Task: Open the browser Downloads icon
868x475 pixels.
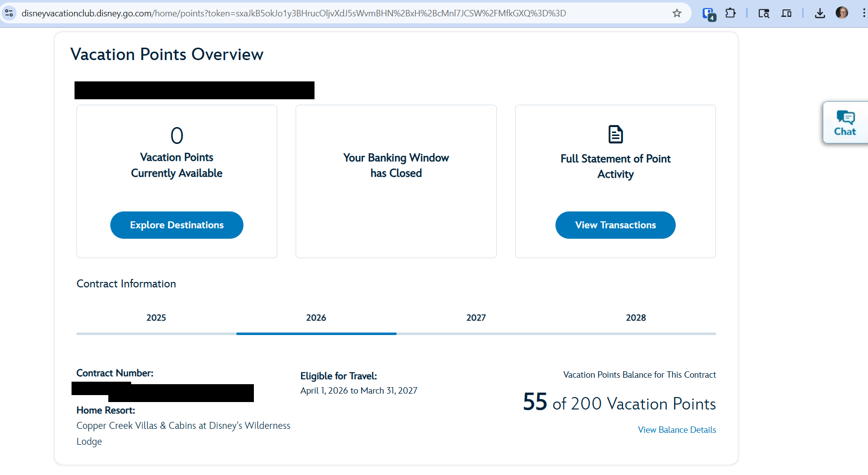Action: click(x=820, y=13)
